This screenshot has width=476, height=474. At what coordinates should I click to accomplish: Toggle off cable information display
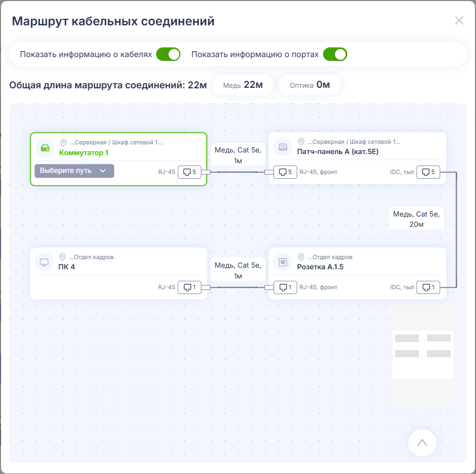168,54
